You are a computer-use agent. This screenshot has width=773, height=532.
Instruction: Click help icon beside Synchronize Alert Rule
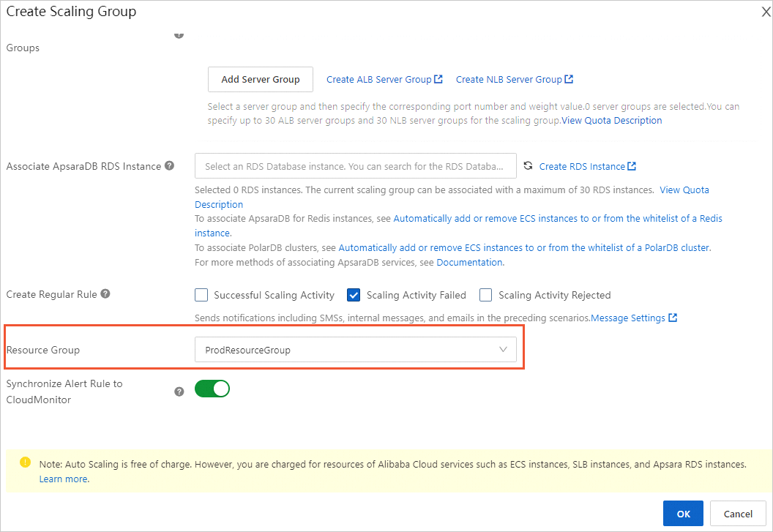pyautogui.click(x=179, y=391)
